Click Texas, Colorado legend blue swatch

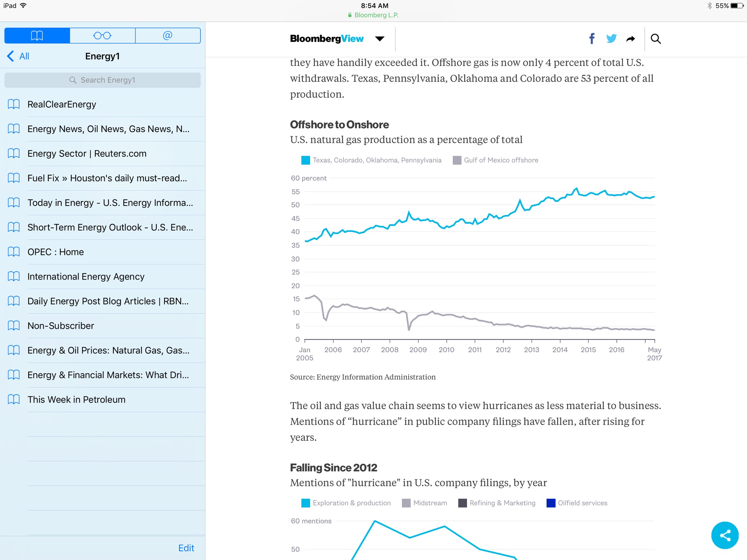click(306, 160)
